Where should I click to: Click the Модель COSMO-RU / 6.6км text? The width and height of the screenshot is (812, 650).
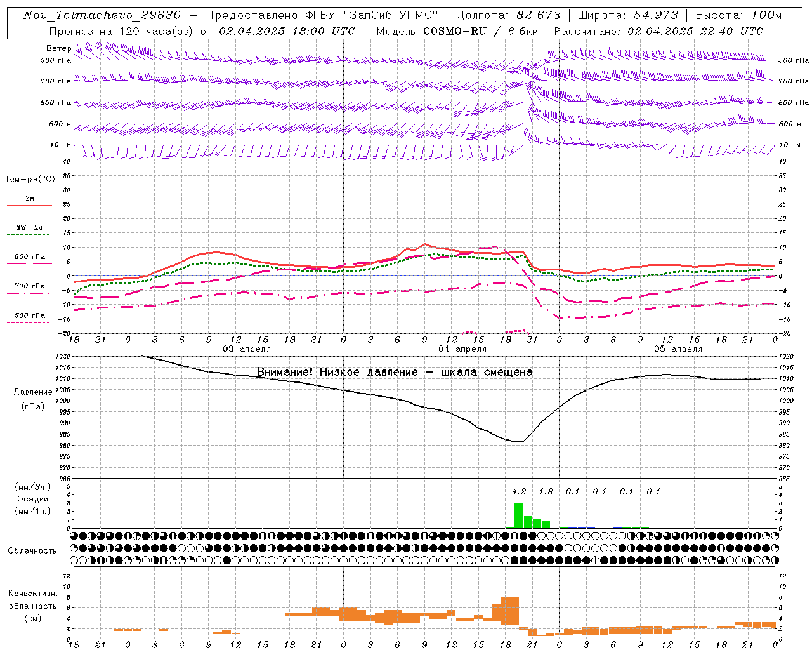(457, 31)
